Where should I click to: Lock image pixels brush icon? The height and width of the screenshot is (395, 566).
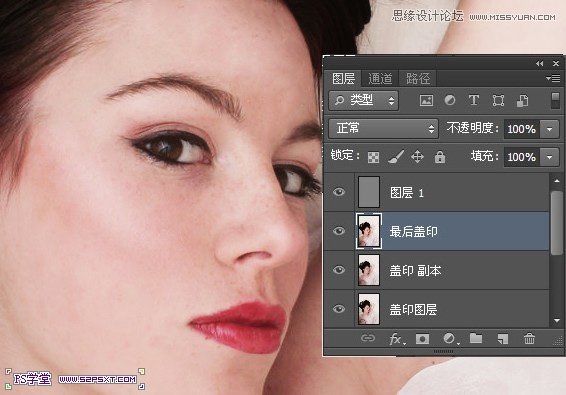[x=396, y=157]
